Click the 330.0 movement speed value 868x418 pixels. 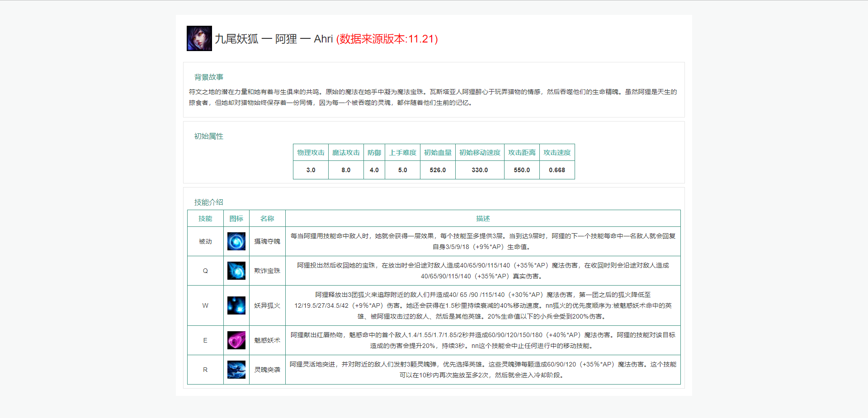click(480, 170)
